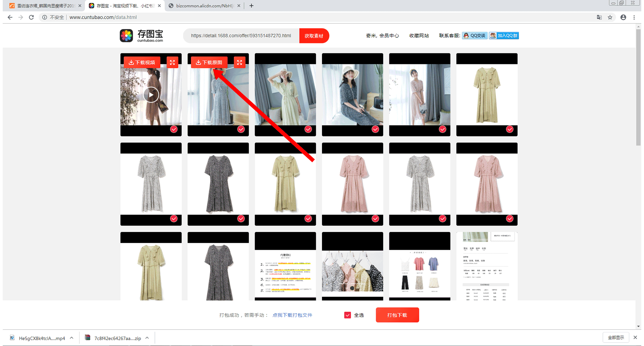Deselect the pink dress image in second row

[375, 219]
